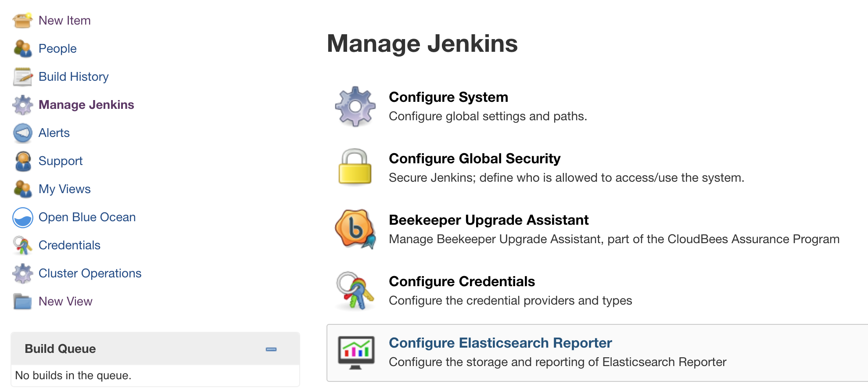Open Build History
This screenshot has width=868, height=388.
pos(73,77)
